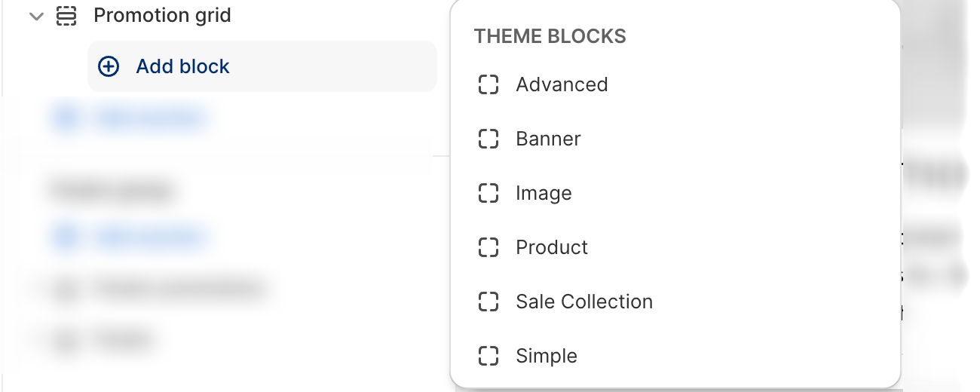
Task: Click the Simple block icon
Action: coord(488,356)
